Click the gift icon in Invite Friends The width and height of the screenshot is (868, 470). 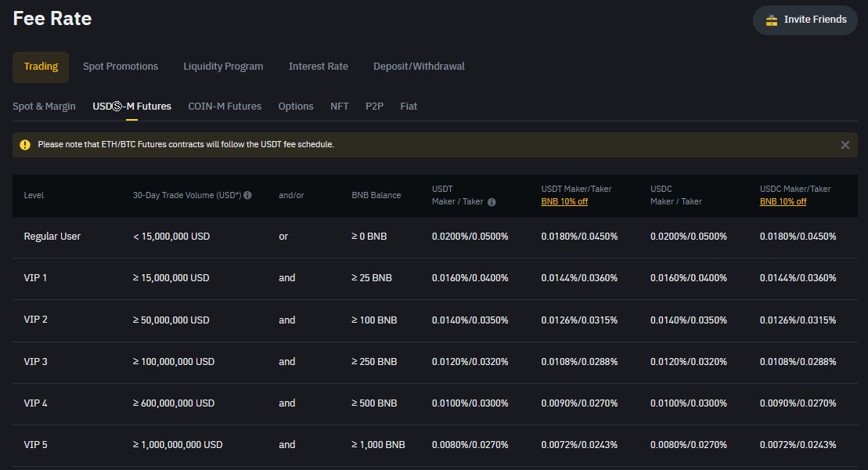[772, 20]
